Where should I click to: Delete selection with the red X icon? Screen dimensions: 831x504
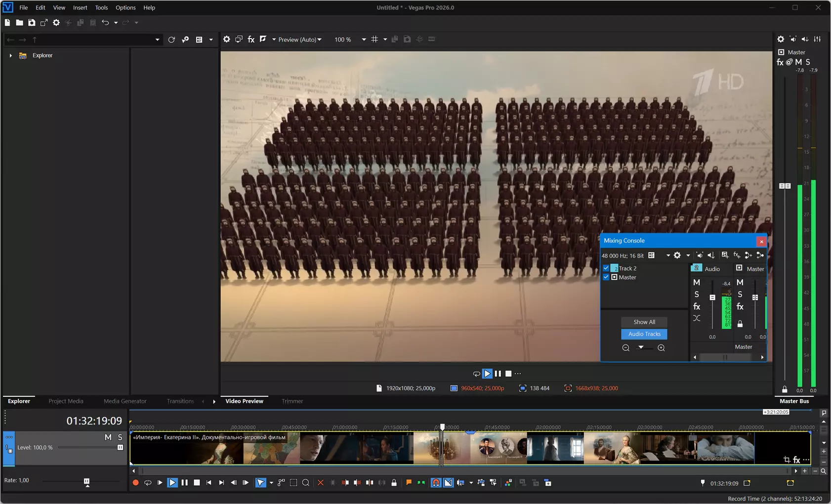pos(321,483)
